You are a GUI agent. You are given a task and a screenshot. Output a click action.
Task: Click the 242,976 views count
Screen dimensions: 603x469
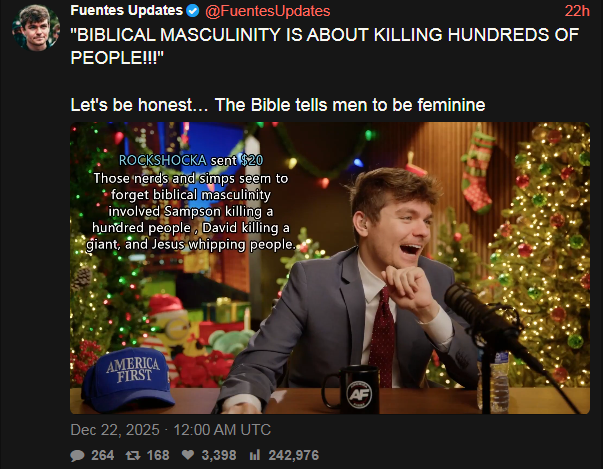[293, 456]
